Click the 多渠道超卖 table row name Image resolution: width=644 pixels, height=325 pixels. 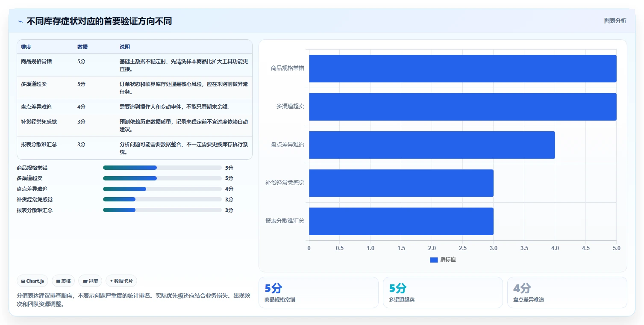tap(34, 84)
